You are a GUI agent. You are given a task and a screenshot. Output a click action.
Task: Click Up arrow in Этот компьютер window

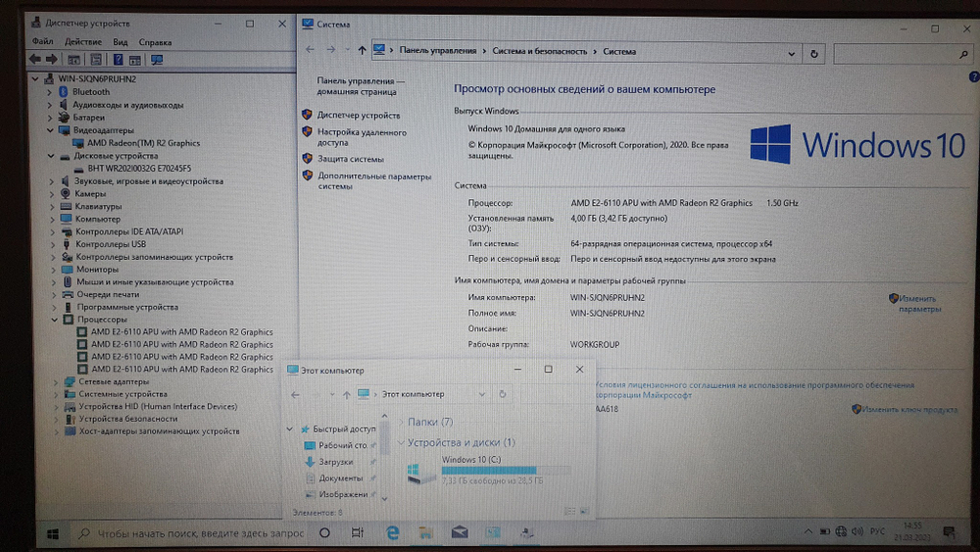coord(346,395)
